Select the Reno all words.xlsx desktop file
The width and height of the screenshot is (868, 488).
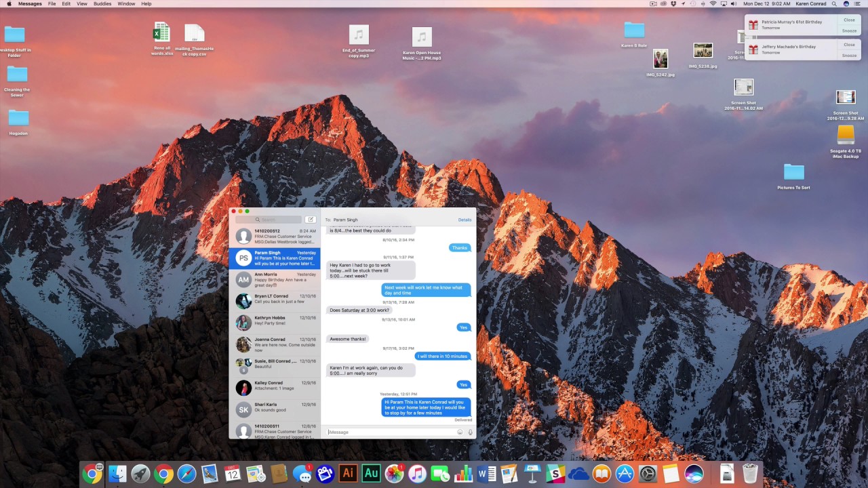click(161, 39)
